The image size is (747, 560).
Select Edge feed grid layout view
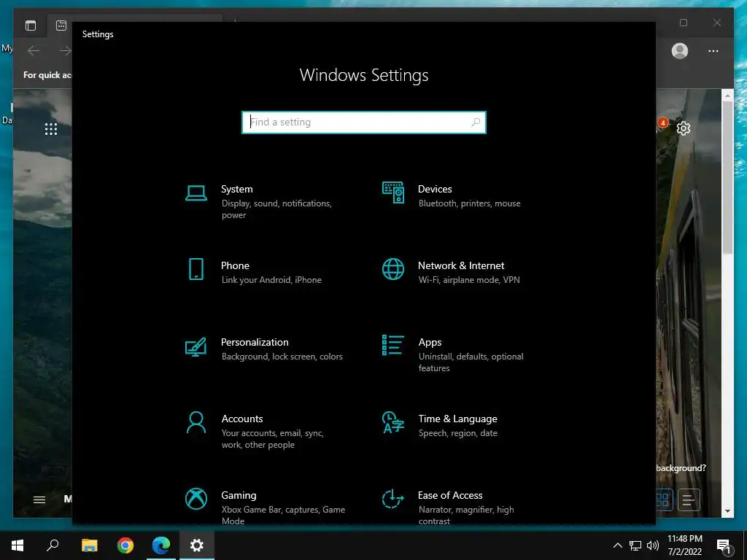pos(664,499)
